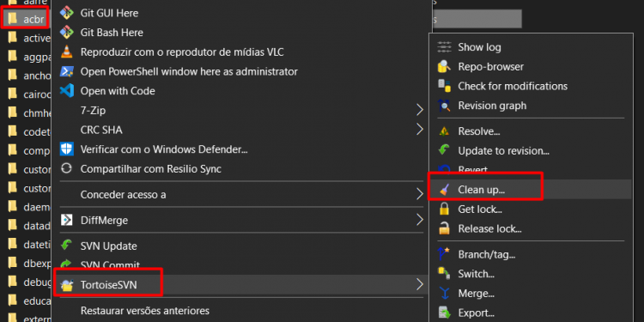Click the PowerShell icon in the menu
Screen dimensions: 644x322
[66, 71]
